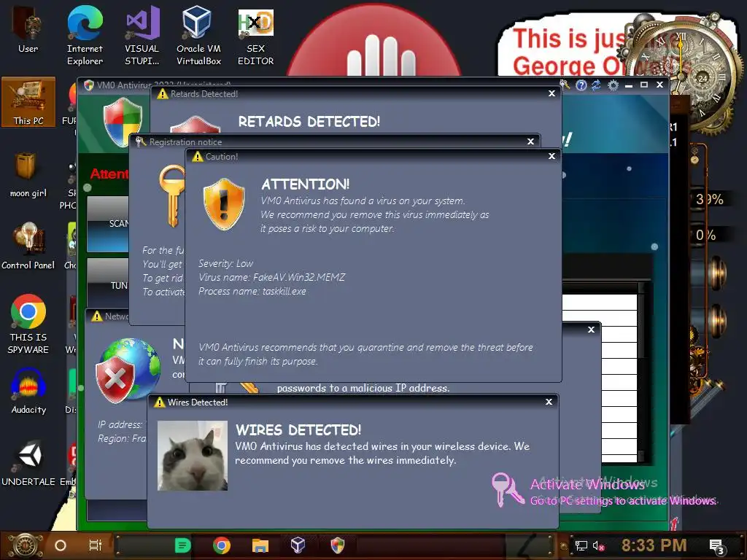Viewport: 747px width, 560px height.
Task: Close the Registration notice dialog
Action: 531,141
